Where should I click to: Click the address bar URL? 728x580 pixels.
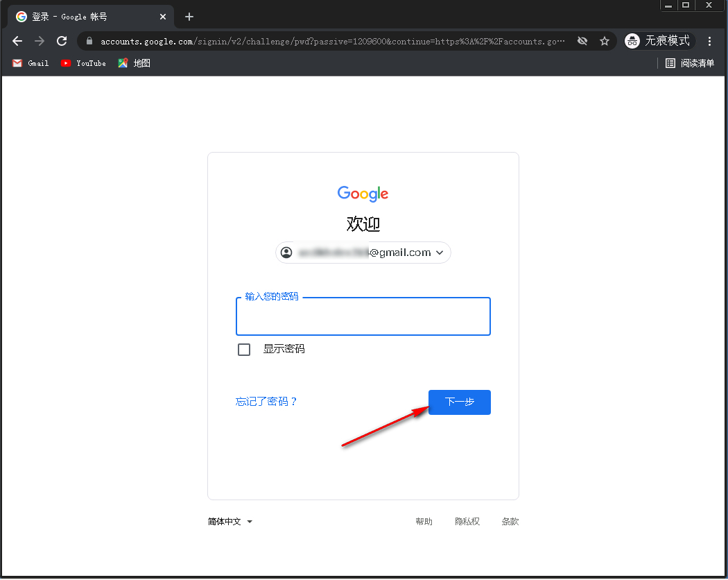(332, 42)
